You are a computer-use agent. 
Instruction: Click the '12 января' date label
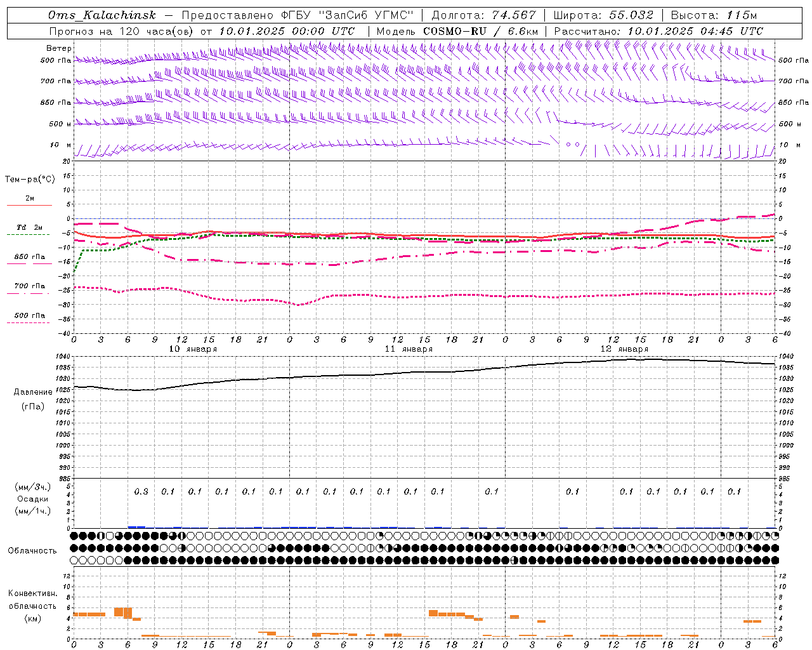click(x=624, y=349)
